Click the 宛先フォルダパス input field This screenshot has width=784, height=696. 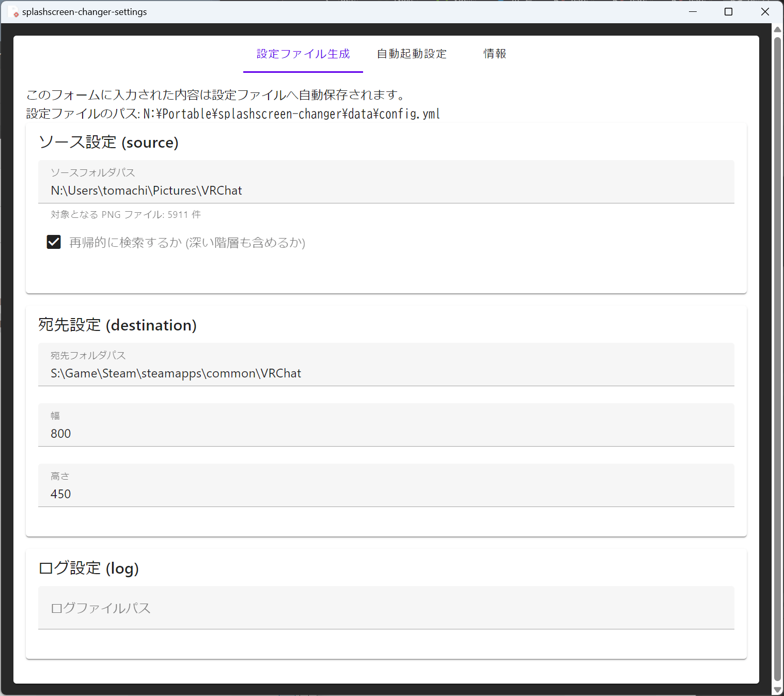click(x=386, y=365)
